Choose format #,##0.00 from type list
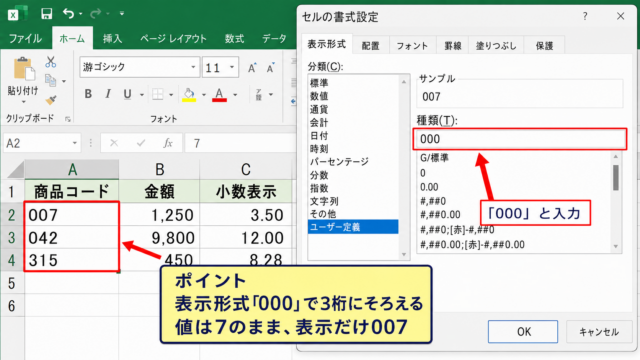The image size is (640, 360). click(440, 215)
